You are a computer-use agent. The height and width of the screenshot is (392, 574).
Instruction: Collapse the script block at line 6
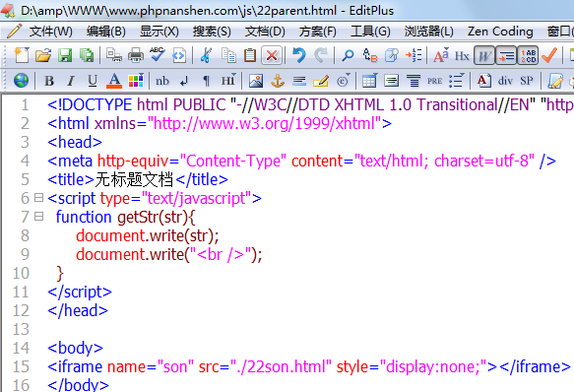38,198
